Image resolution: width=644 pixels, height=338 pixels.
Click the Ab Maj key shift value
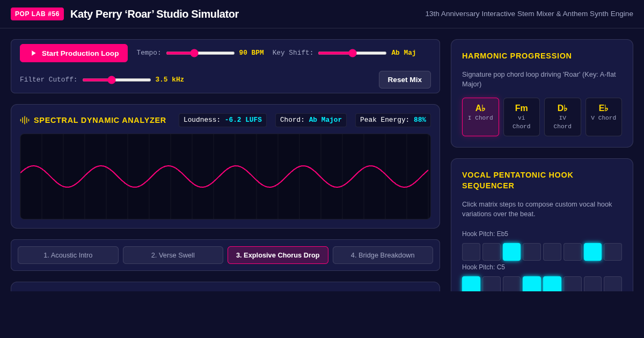click(404, 53)
